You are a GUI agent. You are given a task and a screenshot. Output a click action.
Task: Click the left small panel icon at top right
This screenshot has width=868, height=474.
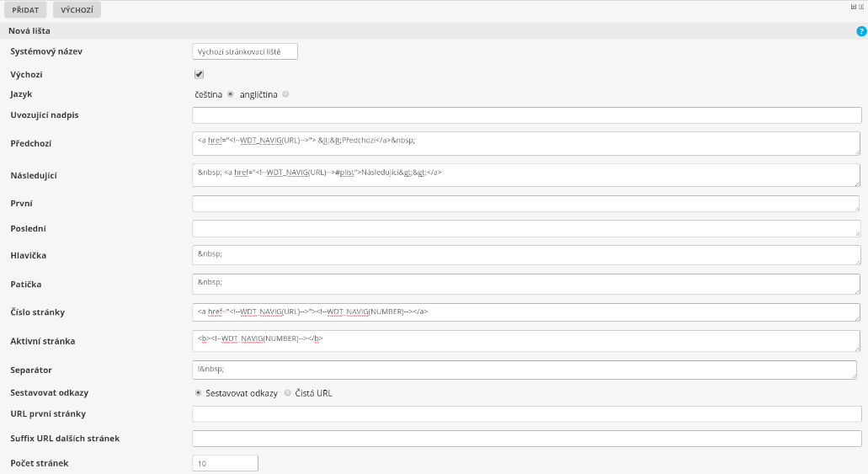point(855,5)
